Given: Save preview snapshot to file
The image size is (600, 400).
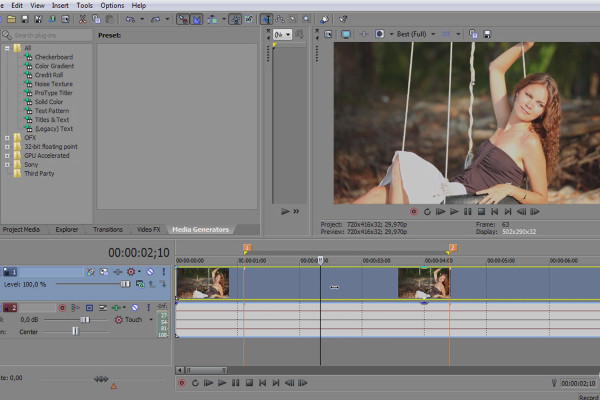Looking at the screenshot, I should [487, 34].
